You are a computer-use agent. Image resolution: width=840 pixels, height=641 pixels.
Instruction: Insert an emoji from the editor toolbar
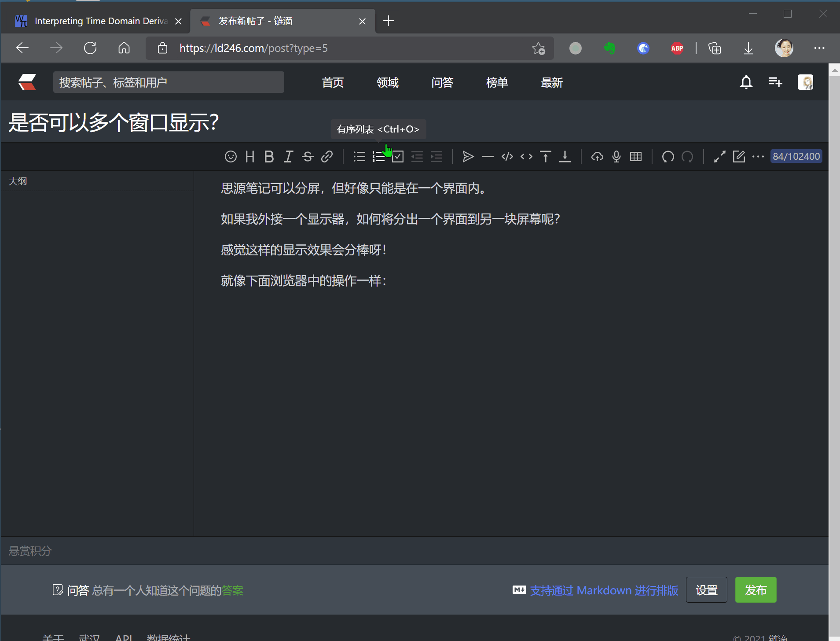point(231,156)
